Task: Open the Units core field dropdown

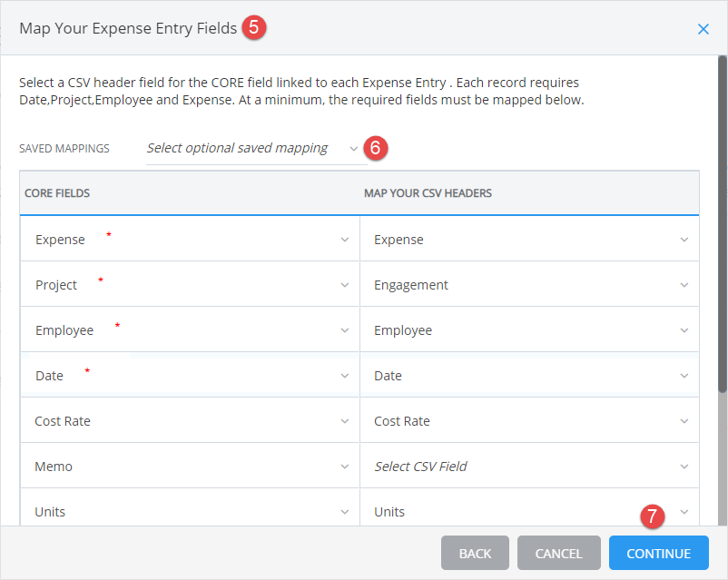Action: pyautogui.click(x=190, y=507)
